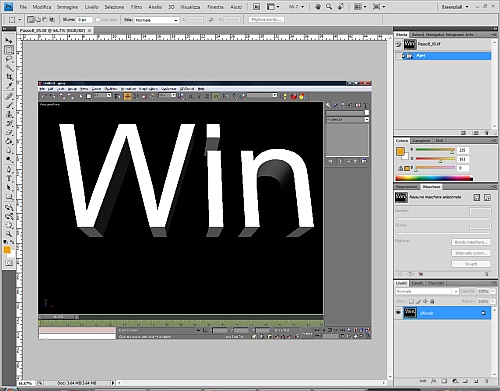Viewport: 500px width, 391px height.
Task: Open the Stile Normale dropdown
Action: [x=157, y=20]
